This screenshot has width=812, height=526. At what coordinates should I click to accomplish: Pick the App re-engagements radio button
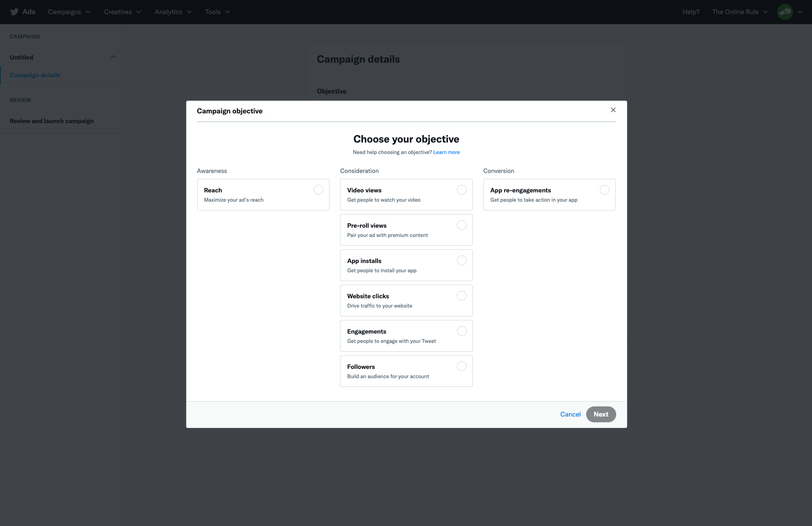[605, 190]
